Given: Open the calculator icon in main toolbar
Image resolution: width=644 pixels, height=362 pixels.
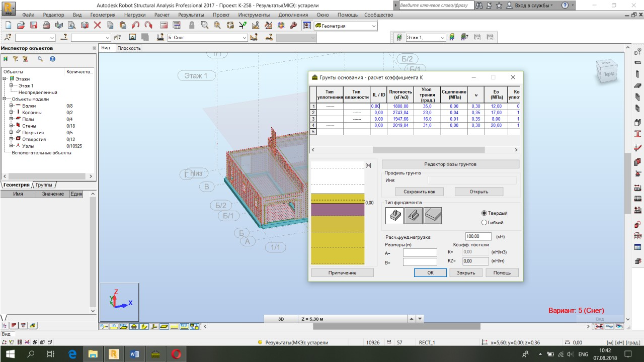Looking at the screenshot, I should [x=164, y=25].
